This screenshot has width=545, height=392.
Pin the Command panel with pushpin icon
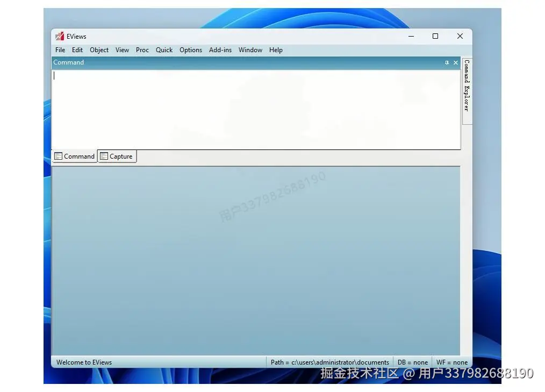447,62
